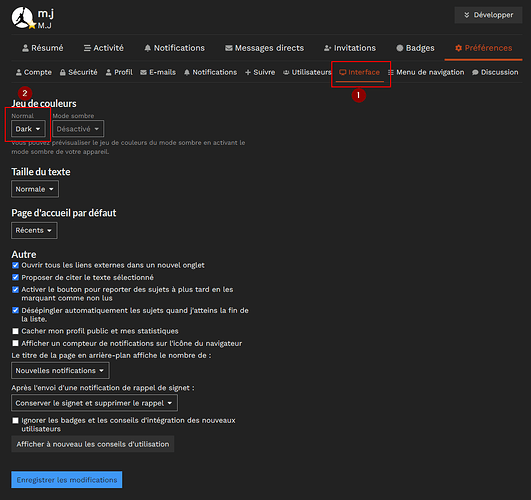Open the Menu de navigation sub-tab

pyautogui.click(x=426, y=72)
